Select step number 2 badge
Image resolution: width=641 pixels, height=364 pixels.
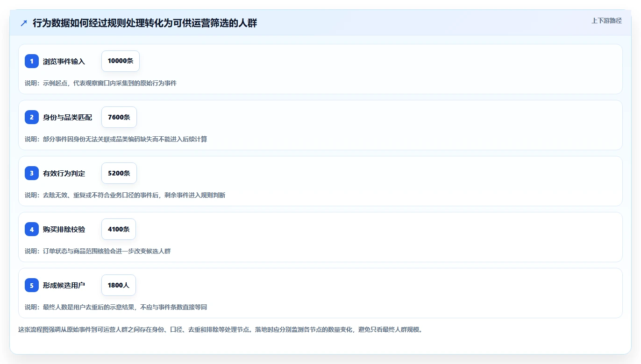point(32,117)
